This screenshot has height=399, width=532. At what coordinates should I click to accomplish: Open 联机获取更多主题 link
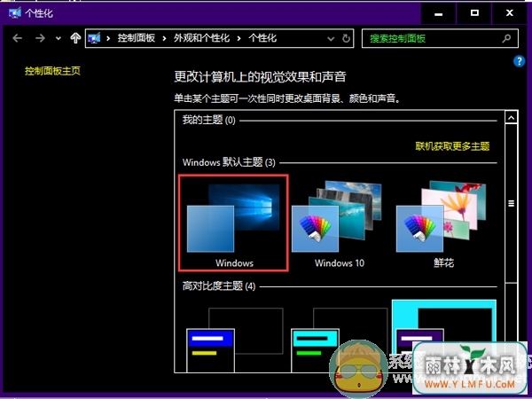(x=452, y=146)
